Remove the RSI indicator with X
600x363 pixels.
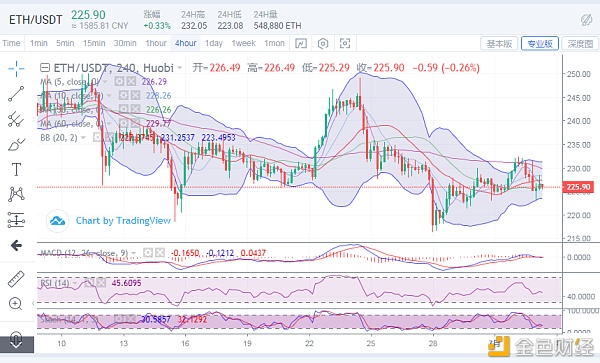tap(101, 283)
